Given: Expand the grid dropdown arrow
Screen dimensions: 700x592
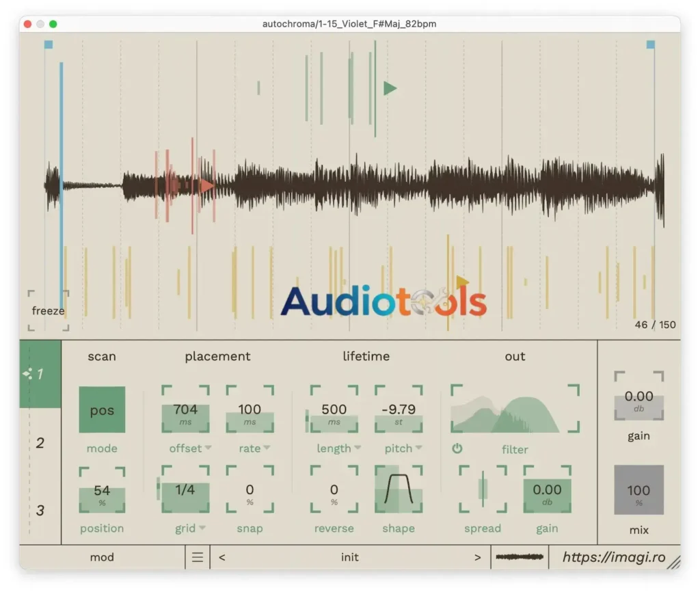Looking at the screenshot, I should [202, 528].
